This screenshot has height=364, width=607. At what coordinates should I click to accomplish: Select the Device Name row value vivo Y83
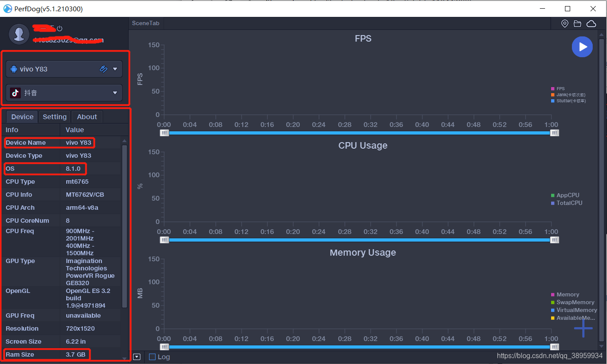78,143
